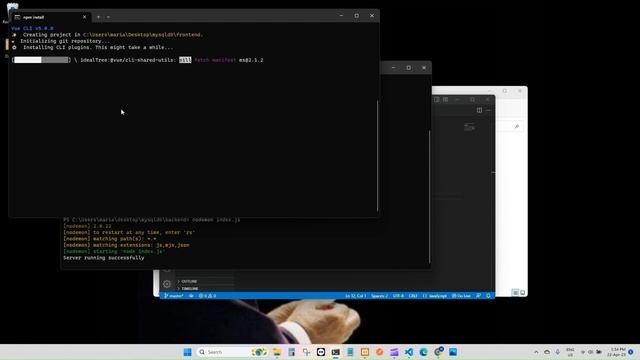
Task: Open the orange round app in taskbar
Action: 379,352
